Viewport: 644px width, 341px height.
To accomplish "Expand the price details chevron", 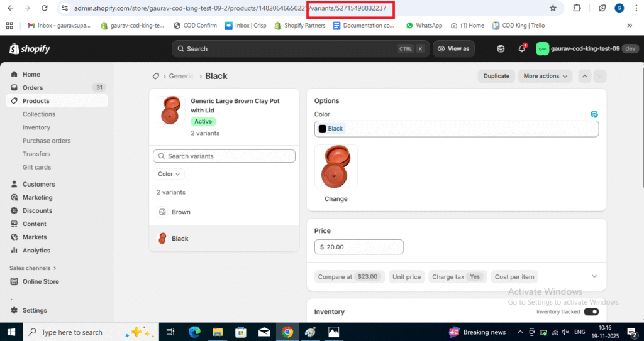I will click(x=594, y=276).
